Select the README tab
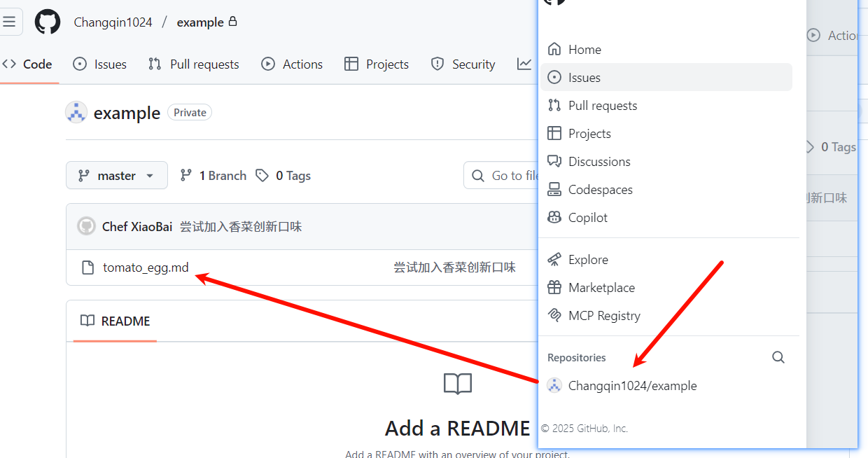Image resolution: width=868 pixels, height=458 pixels. [115, 321]
